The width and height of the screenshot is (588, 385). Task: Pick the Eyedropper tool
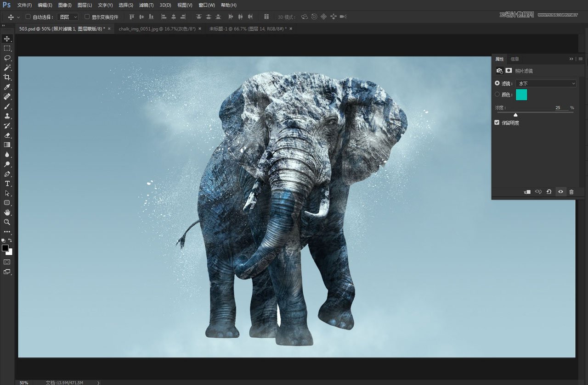click(x=7, y=87)
